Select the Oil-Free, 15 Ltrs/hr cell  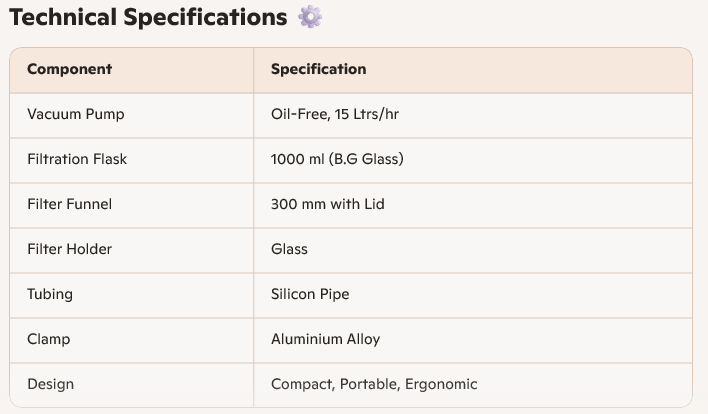click(335, 114)
